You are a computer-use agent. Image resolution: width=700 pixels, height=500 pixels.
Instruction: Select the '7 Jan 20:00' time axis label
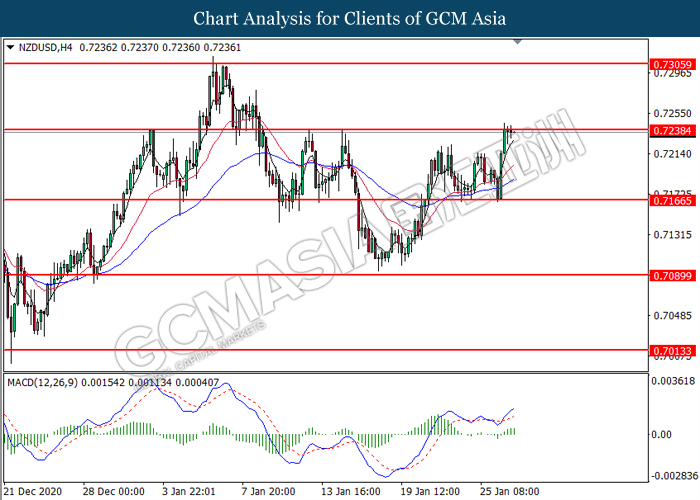click(266, 492)
